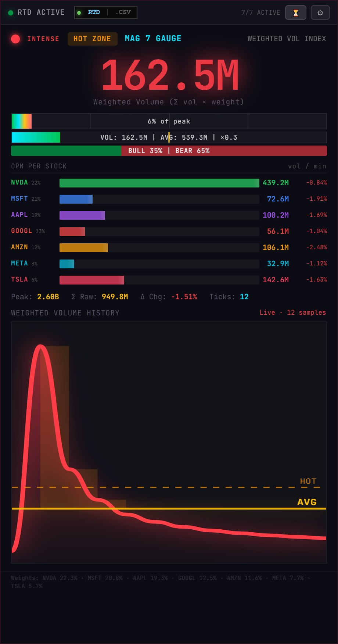Click TSLA's 142.6M volume value
Viewport: 338px width, 644px height.
click(276, 280)
